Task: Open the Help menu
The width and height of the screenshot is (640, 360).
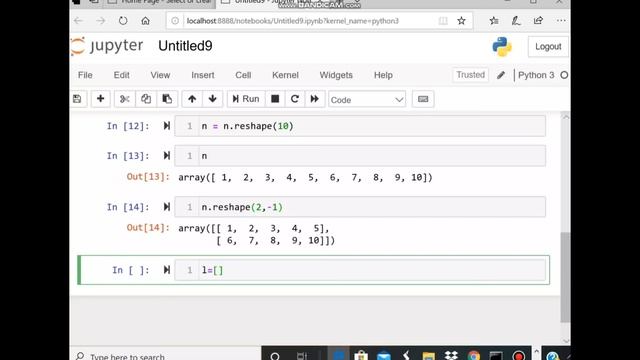Action: (x=383, y=75)
